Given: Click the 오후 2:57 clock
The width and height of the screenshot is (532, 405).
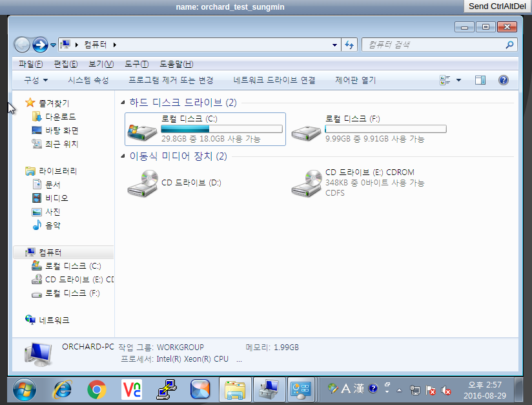Looking at the screenshot, I should [x=484, y=384].
